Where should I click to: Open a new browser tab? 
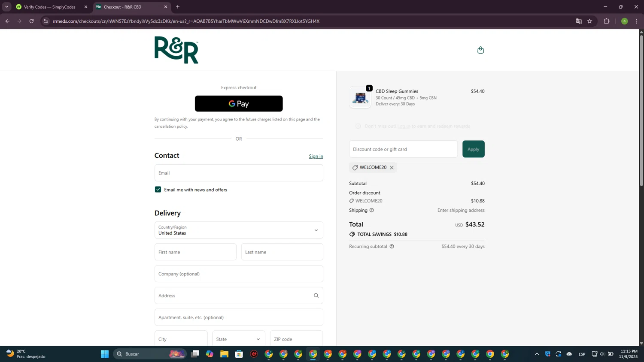(178, 7)
